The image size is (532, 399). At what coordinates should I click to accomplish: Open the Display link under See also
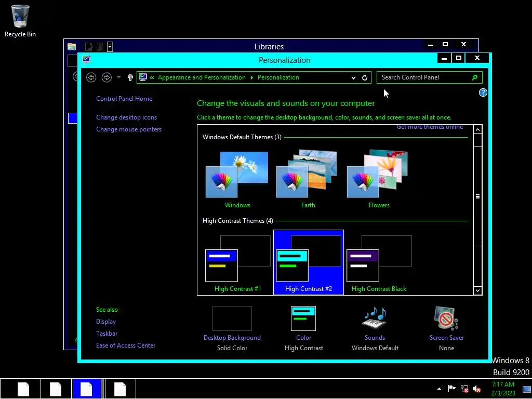pos(106,321)
